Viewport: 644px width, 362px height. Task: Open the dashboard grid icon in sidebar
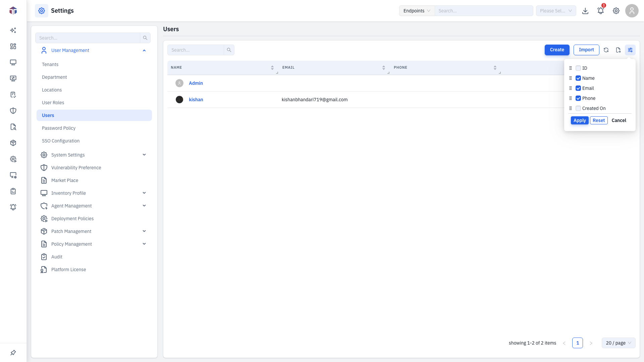13,46
